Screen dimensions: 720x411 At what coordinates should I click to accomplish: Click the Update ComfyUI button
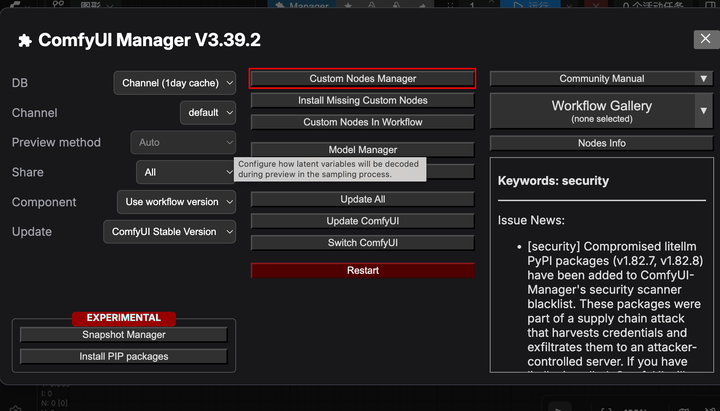point(362,221)
